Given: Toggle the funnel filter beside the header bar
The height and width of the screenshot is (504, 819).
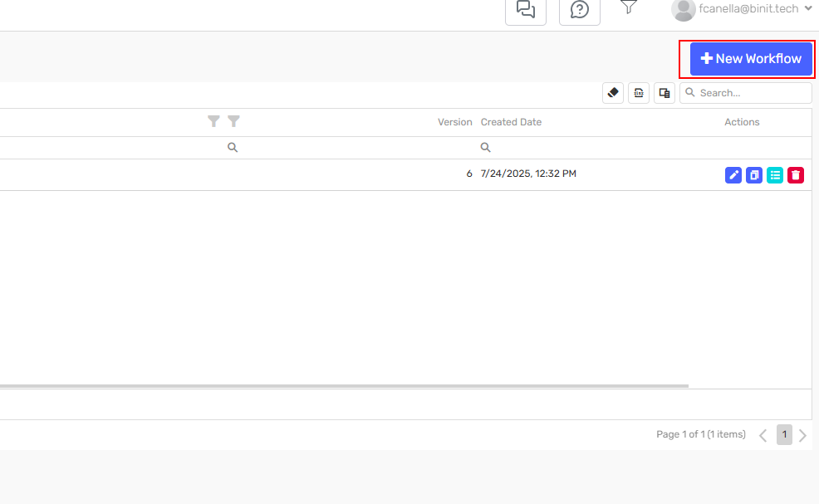Looking at the screenshot, I should [x=628, y=7].
